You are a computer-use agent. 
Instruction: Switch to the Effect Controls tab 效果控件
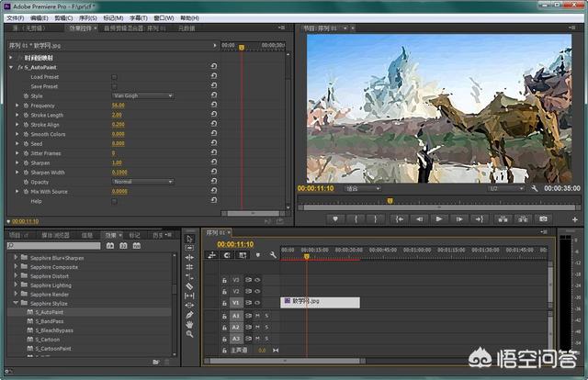(x=81, y=28)
